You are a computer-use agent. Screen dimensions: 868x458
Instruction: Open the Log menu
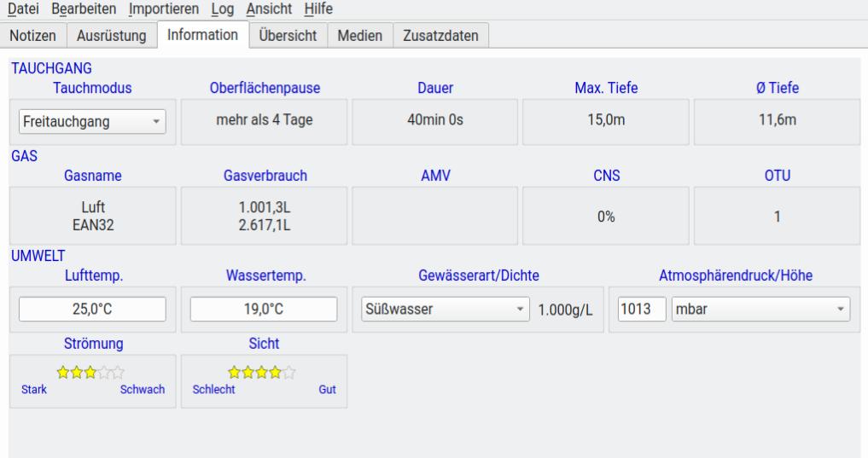click(223, 9)
